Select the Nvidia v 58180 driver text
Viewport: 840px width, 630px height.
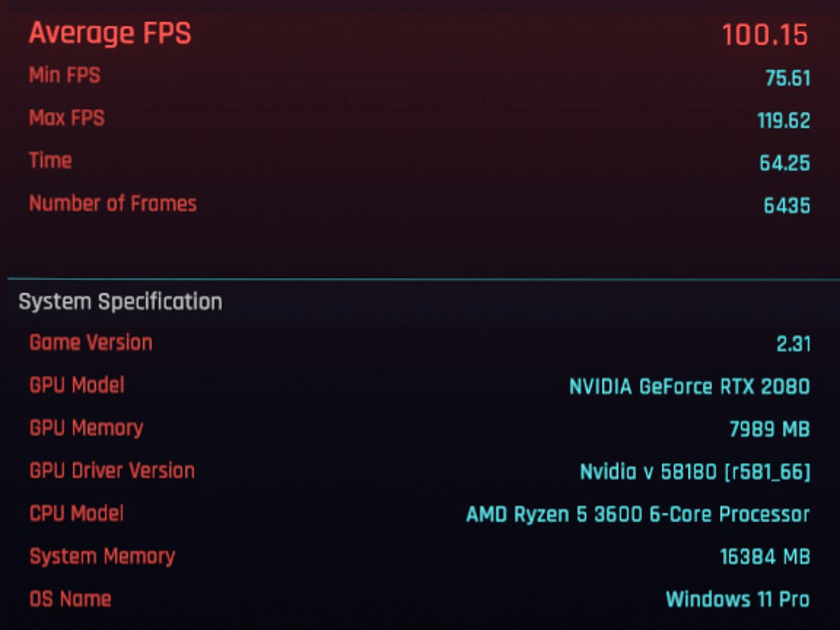695,472
